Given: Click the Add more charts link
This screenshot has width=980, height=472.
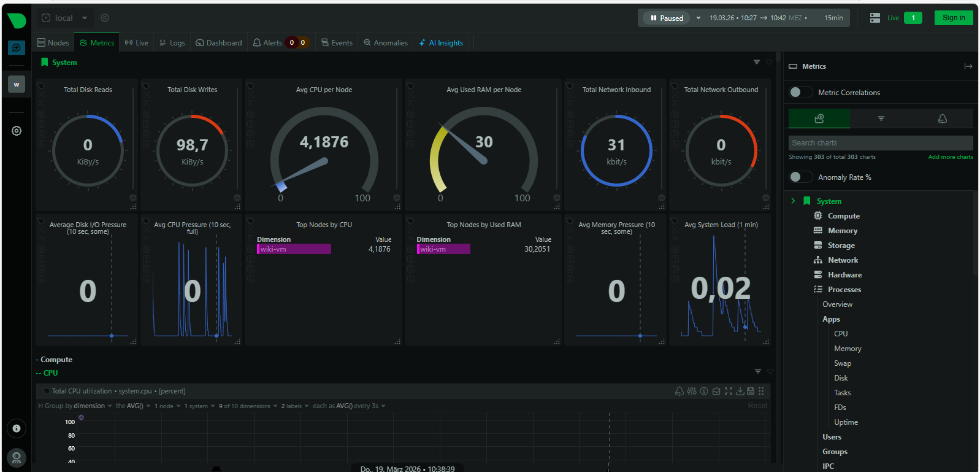Looking at the screenshot, I should pos(950,157).
